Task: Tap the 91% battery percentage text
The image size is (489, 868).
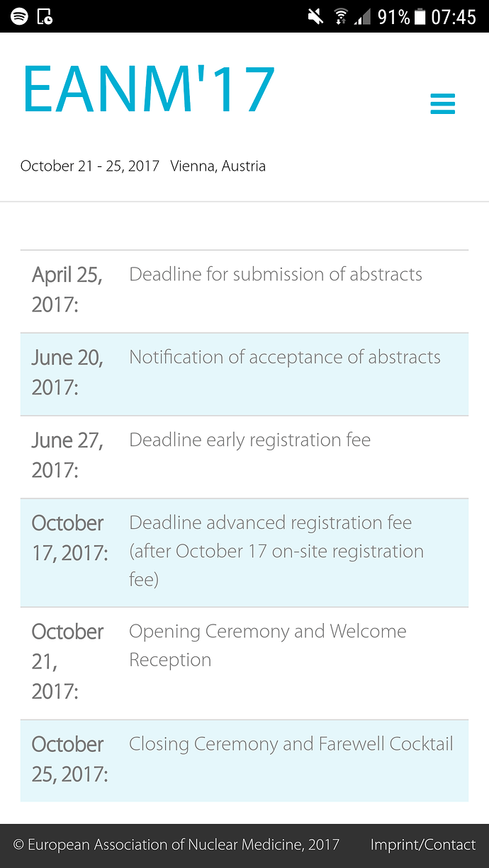Action: tap(394, 16)
